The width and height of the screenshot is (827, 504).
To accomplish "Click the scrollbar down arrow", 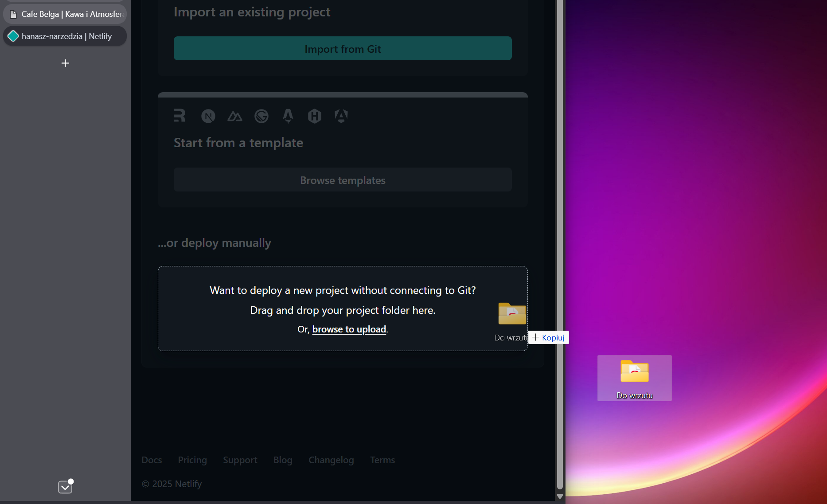I will point(560,496).
